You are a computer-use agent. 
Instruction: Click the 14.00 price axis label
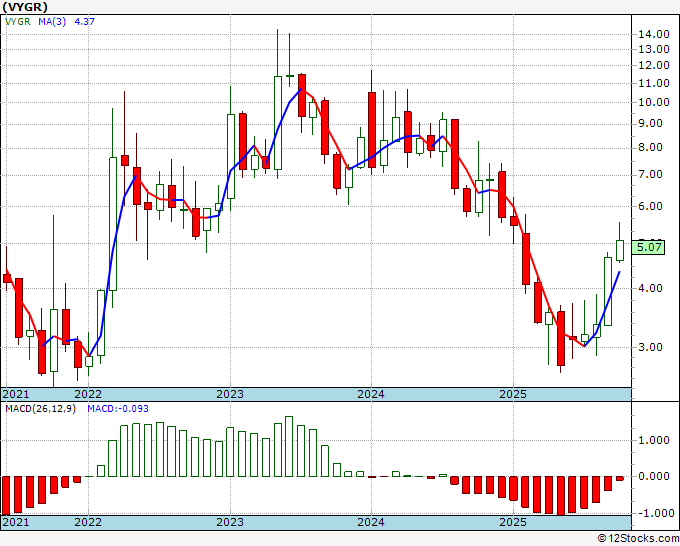pos(653,34)
